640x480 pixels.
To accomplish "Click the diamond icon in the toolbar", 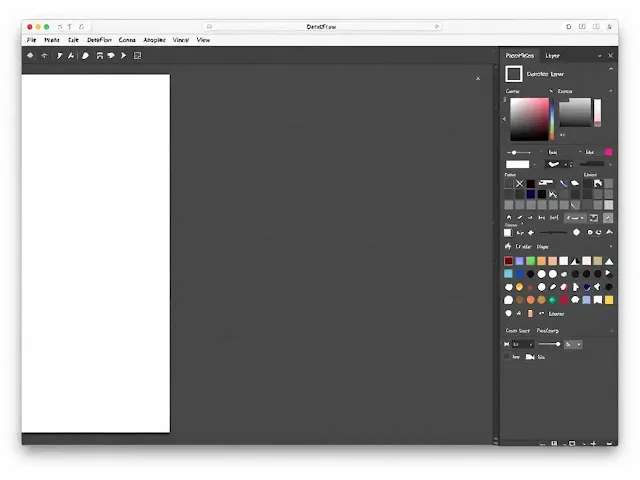I will [x=30, y=56].
